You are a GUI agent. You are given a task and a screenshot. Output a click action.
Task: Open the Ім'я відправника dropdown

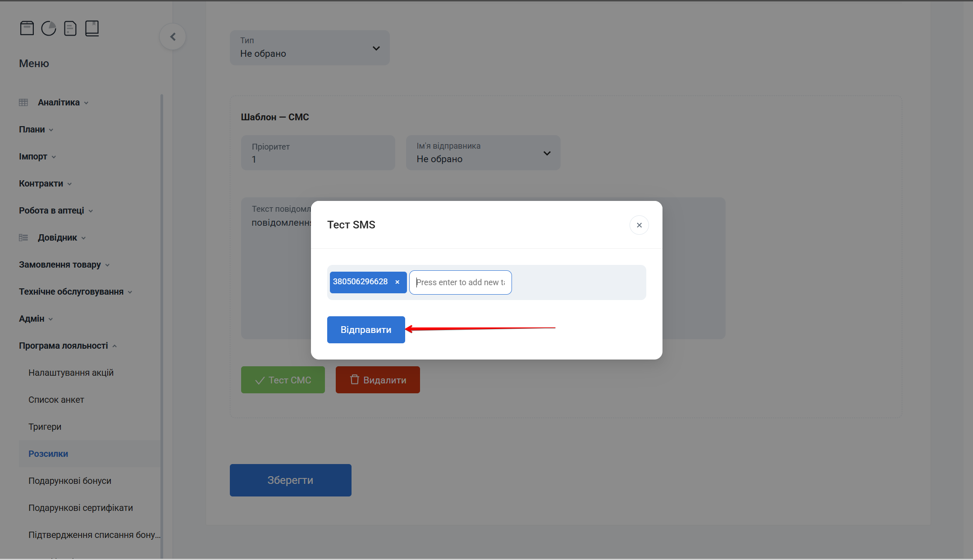point(483,153)
